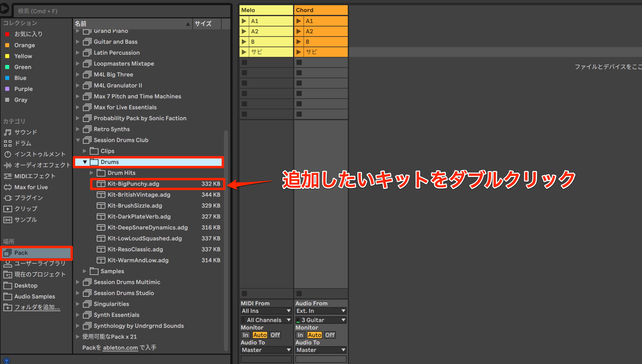Click the search field in the browser
This screenshot has width=642, height=364.
122,11
